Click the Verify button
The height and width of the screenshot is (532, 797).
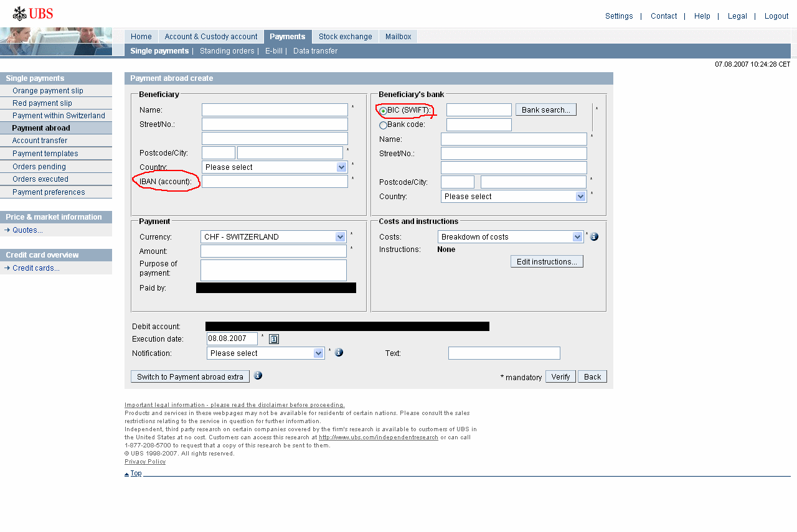560,376
